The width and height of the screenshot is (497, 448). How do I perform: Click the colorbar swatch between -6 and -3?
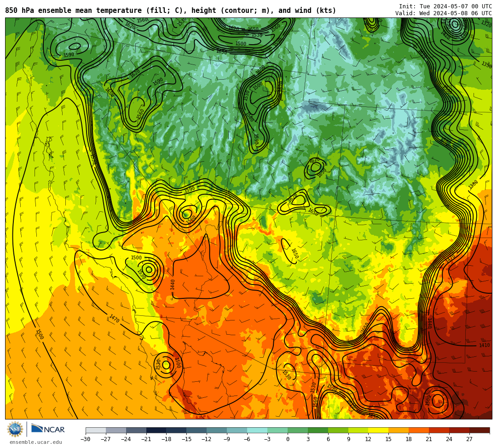click(x=257, y=430)
